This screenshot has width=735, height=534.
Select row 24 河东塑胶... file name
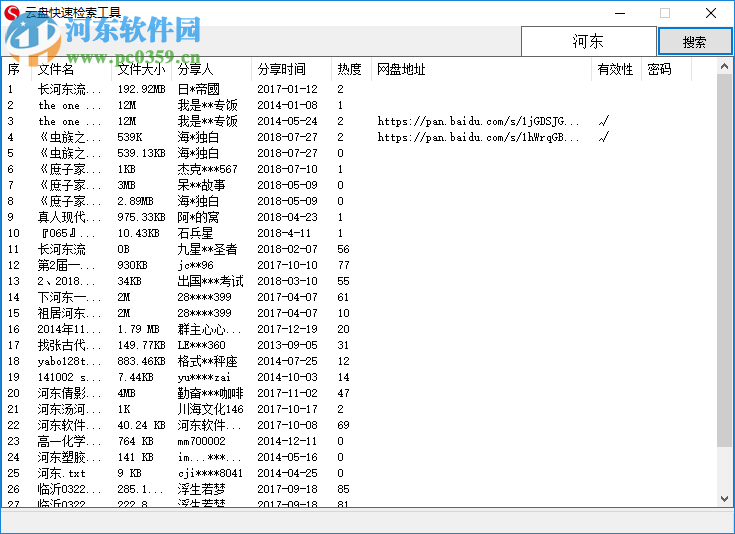coord(69,457)
